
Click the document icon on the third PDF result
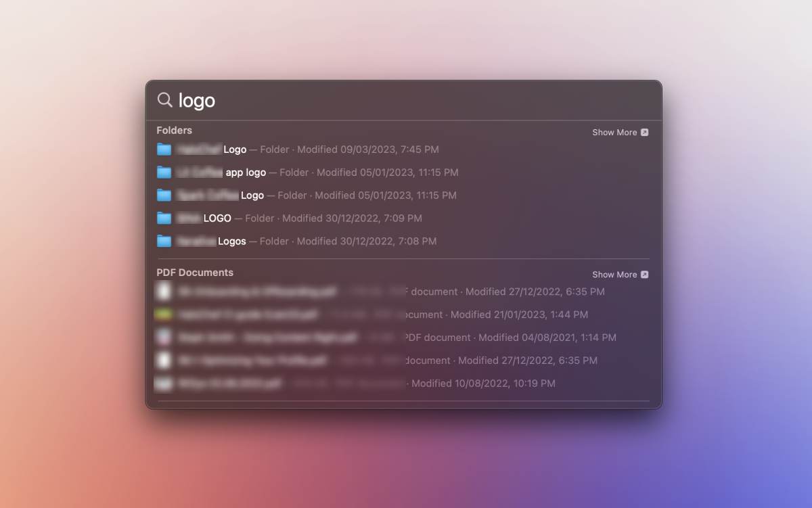point(164,338)
